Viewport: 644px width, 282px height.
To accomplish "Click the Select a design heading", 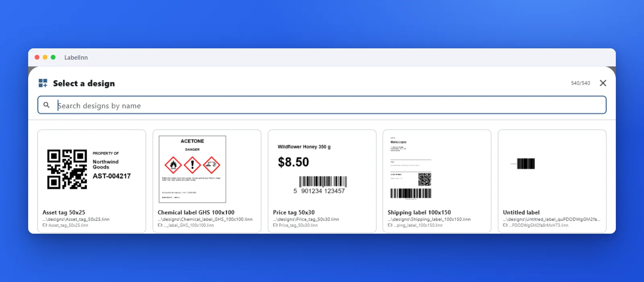I will pos(84,83).
